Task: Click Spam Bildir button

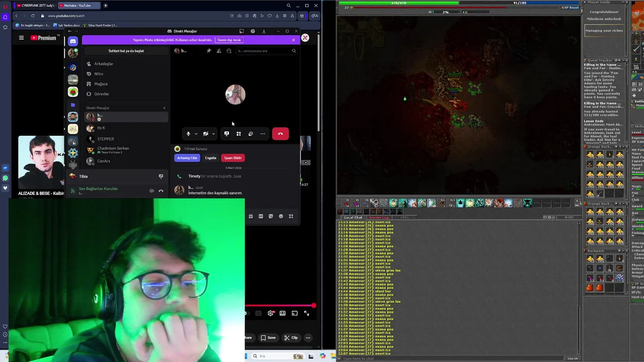Action: (x=232, y=158)
